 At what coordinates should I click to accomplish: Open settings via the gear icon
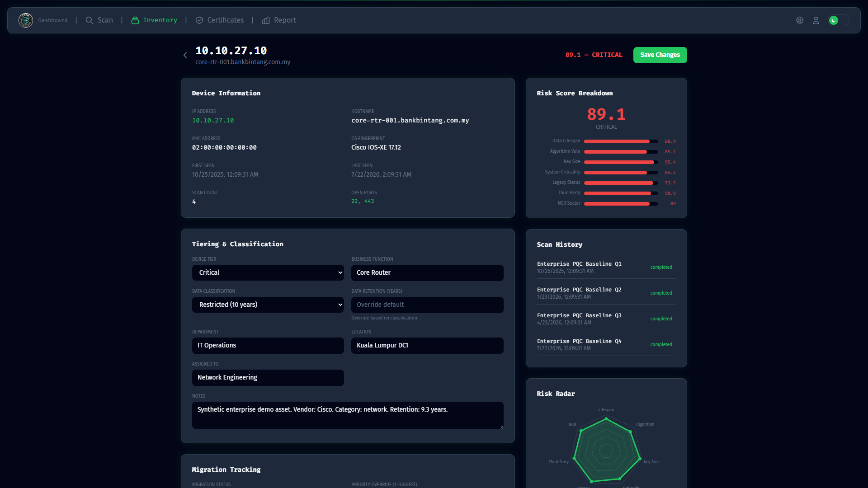(800, 20)
